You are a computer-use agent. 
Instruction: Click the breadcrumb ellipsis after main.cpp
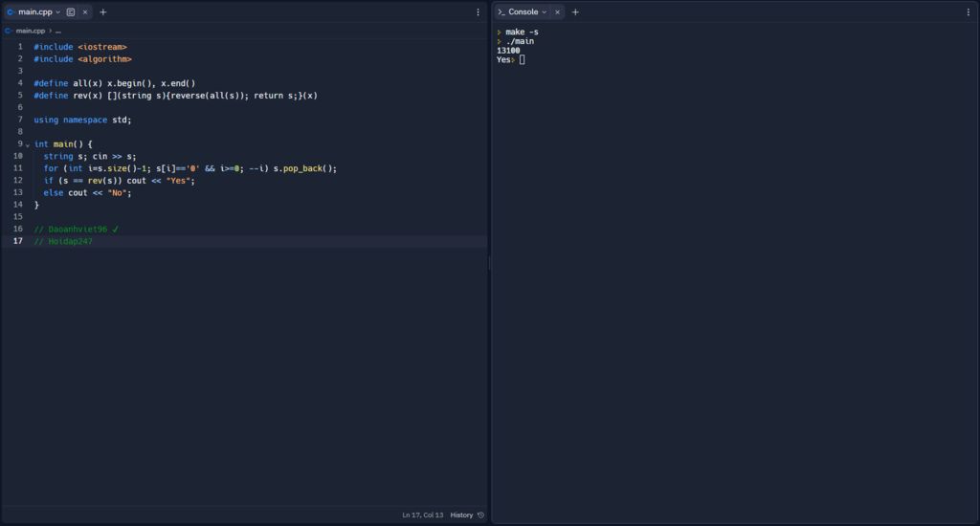click(58, 31)
